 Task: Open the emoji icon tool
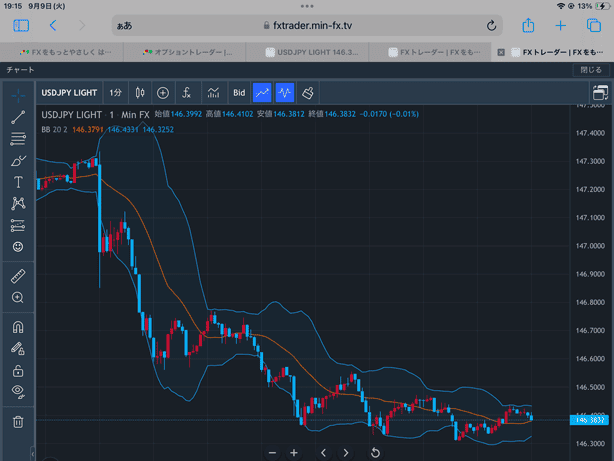(18, 247)
